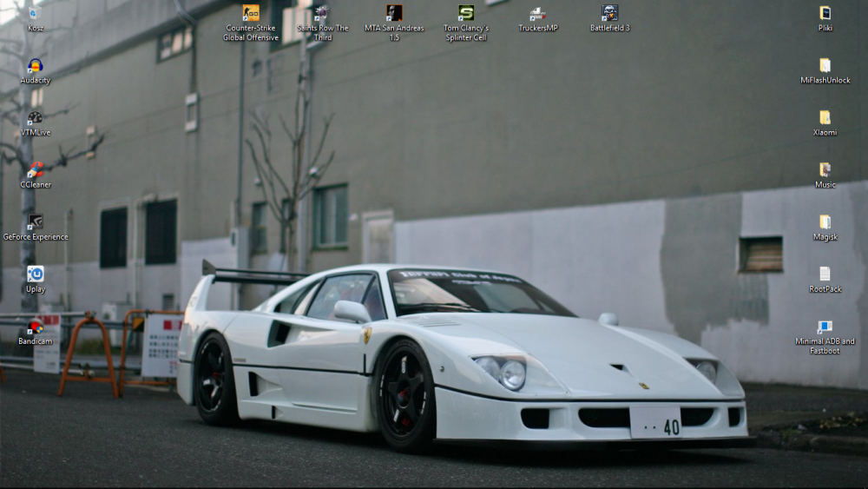Click the Uplay desktop icon

coord(35,274)
